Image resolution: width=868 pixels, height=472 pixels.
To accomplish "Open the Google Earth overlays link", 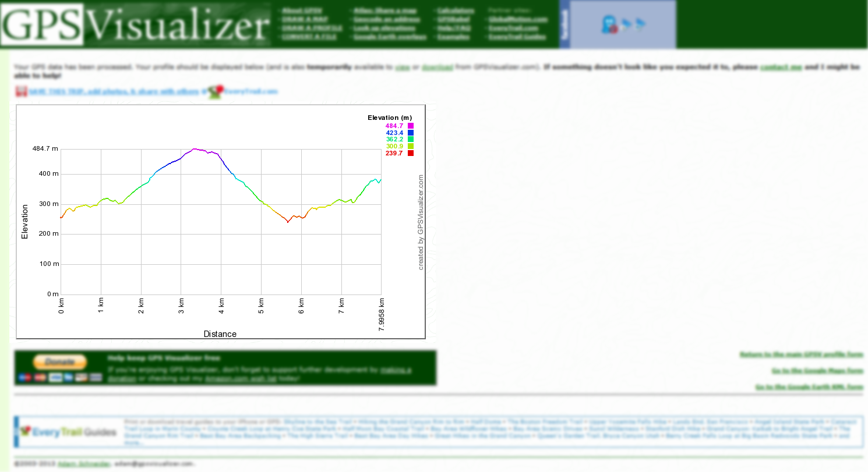I will [x=390, y=36].
